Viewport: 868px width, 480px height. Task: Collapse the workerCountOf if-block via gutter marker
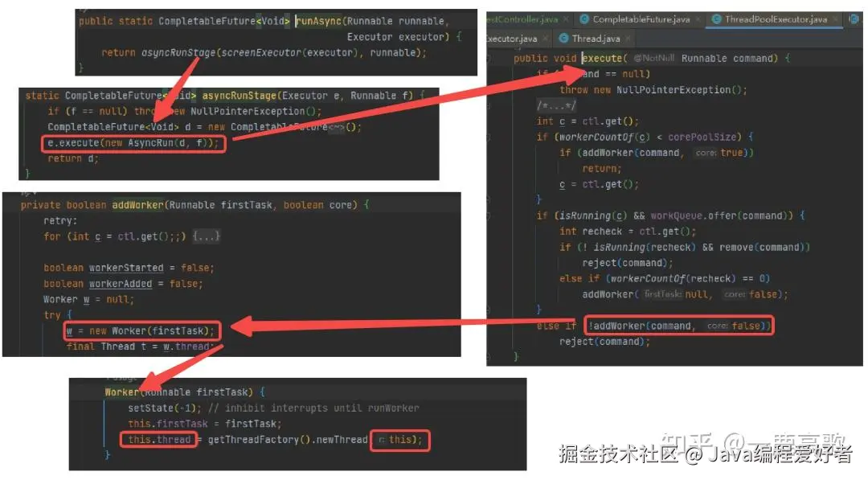pyautogui.click(x=489, y=137)
